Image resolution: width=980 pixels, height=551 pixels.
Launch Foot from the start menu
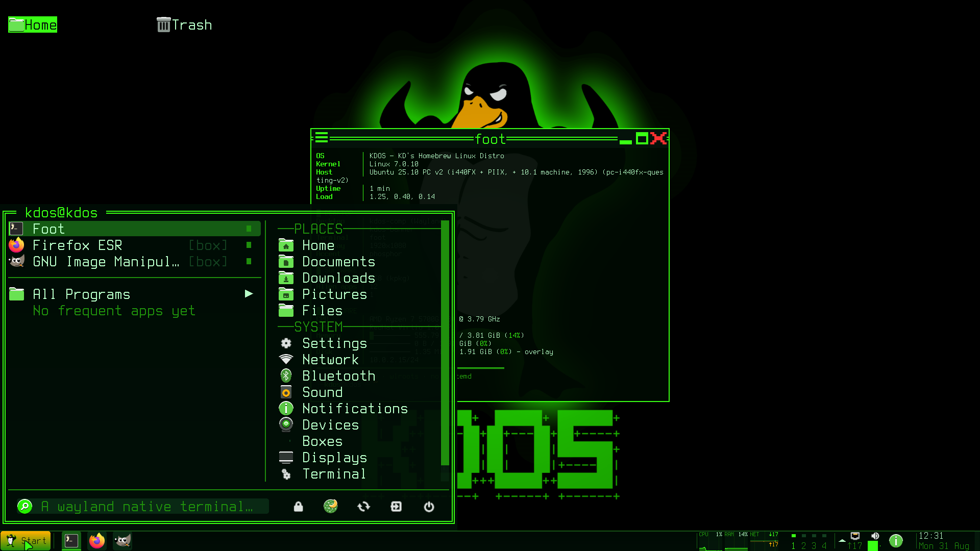[x=135, y=229]
